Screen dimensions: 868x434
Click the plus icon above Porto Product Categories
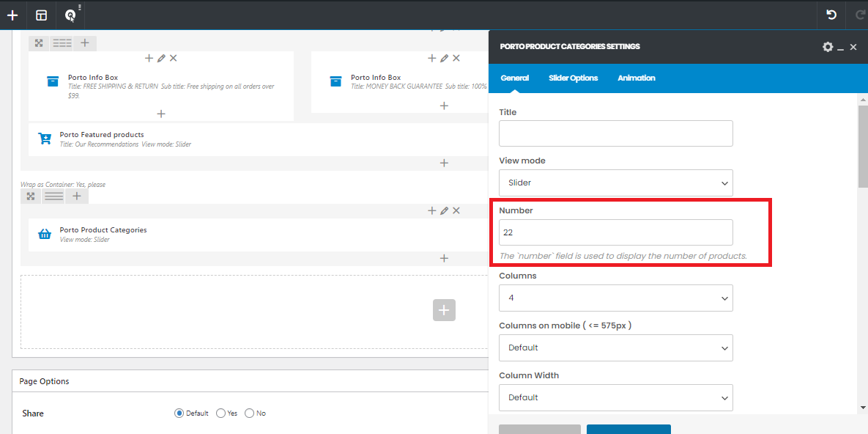[431, 210]
